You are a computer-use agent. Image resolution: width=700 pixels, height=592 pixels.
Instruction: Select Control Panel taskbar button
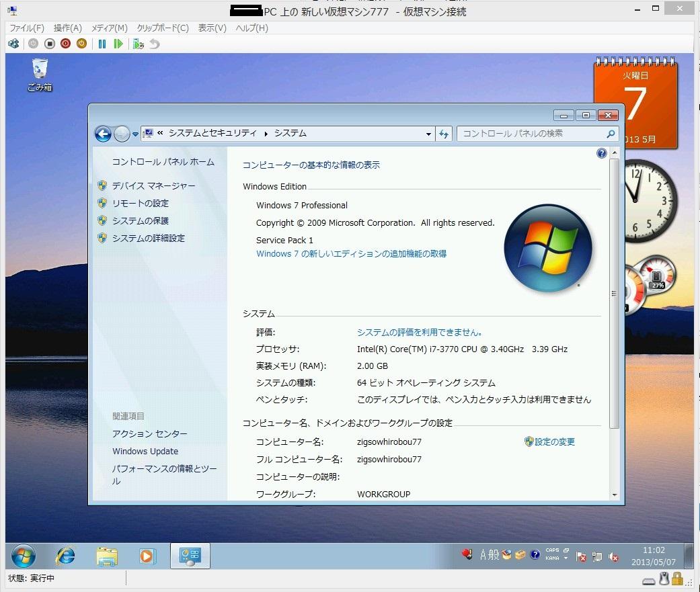click(x=190, y=556)
